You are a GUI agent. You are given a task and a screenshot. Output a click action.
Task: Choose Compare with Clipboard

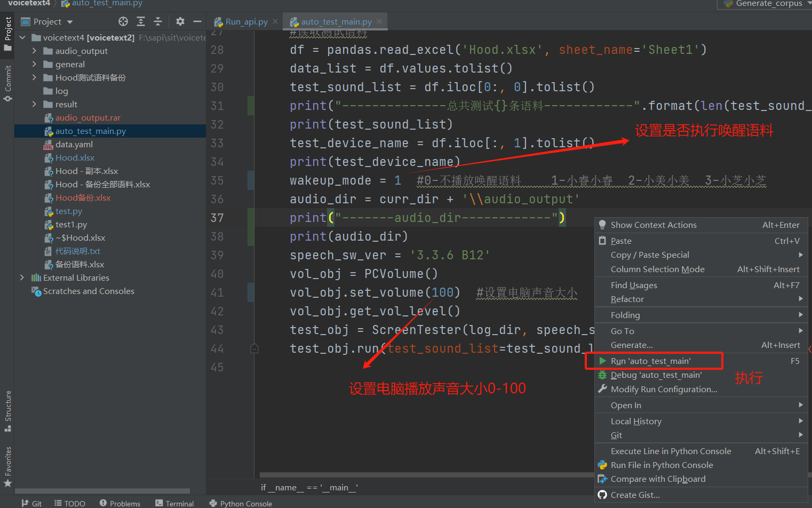[x=701, y=479]
